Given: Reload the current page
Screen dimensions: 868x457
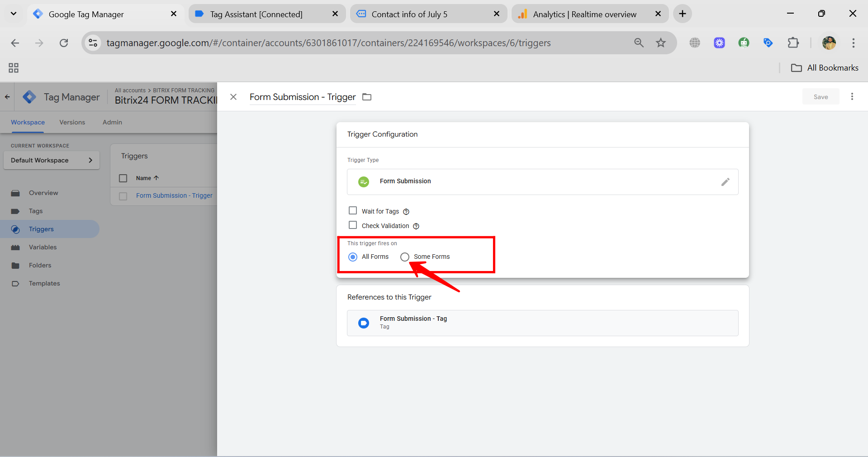Looking at the screenshot, I should [x=64, y=43].
